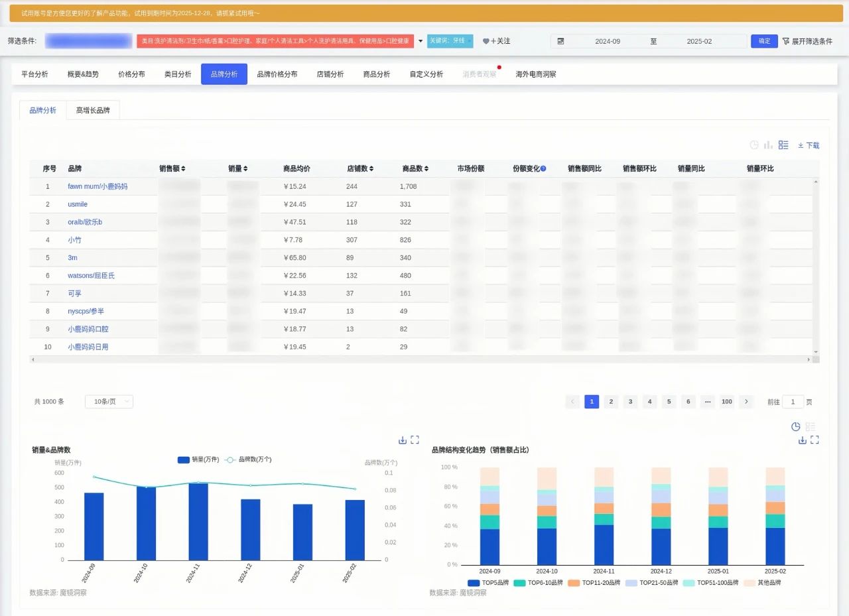Open the 品牌价格分布 tab
Screen dimensions: 849x616
(277, 74)
